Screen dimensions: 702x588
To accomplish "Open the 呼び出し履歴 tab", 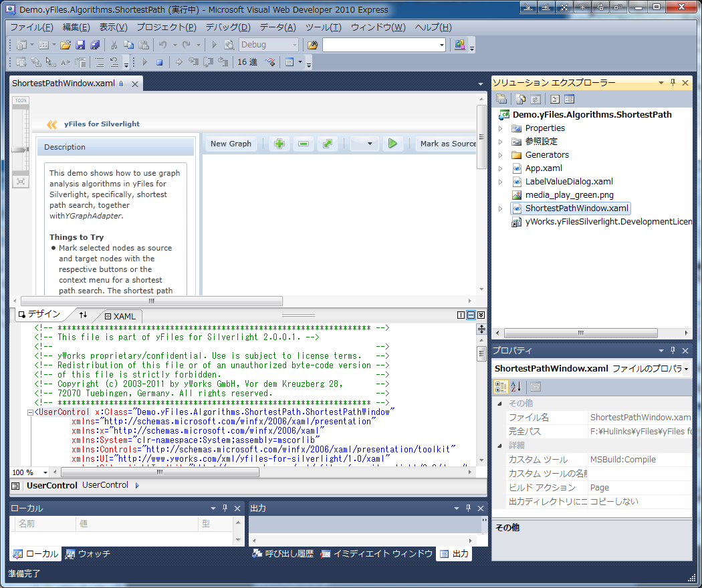I will [x=283, y=553].
